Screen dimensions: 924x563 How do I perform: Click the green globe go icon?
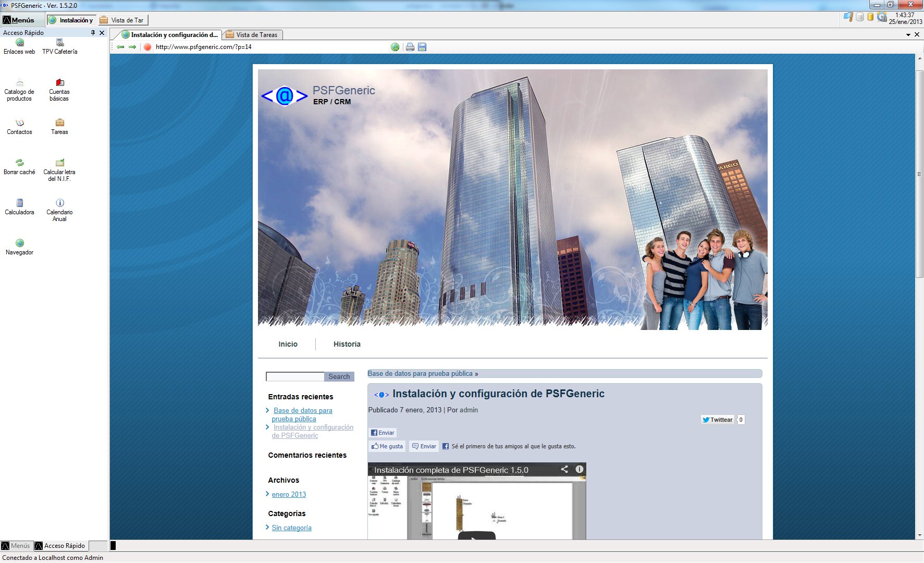click(x=395, y=47)
